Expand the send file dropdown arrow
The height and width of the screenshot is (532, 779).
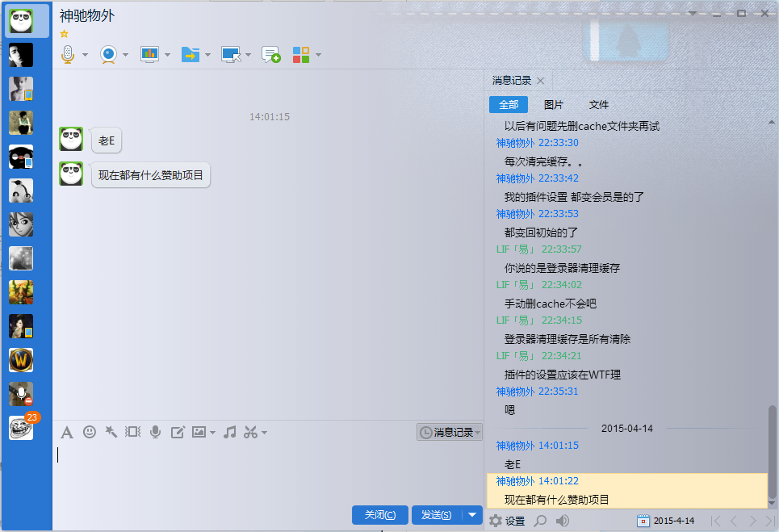[x=207, y=55]
